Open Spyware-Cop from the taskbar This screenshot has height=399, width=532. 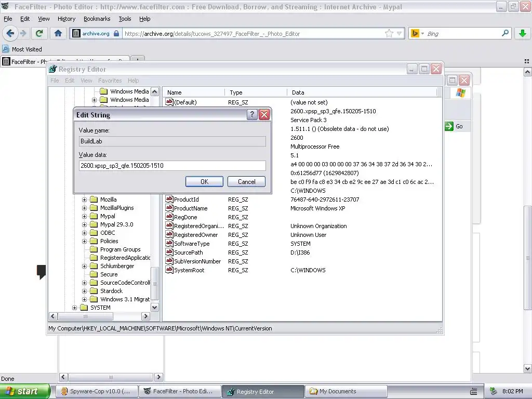pyautogui.click(x=97, y=391)
